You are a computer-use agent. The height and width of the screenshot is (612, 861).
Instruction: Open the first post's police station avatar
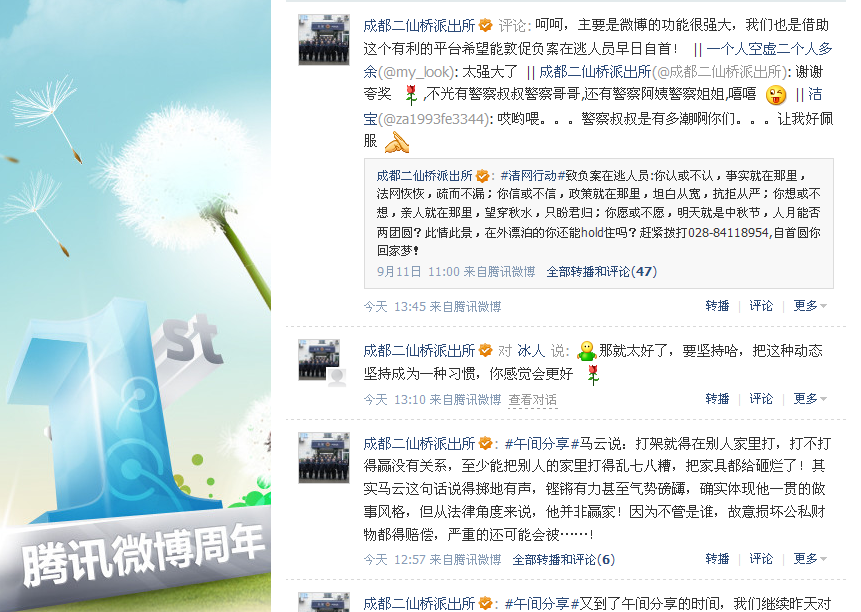(324, 40)
